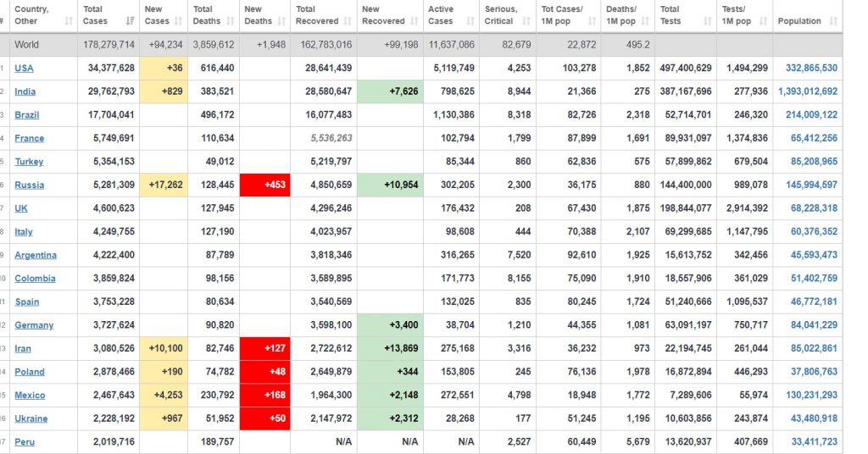Open the USA country link
The width and height of the screenshot is (868, 454).
click(x=24, y=68)
